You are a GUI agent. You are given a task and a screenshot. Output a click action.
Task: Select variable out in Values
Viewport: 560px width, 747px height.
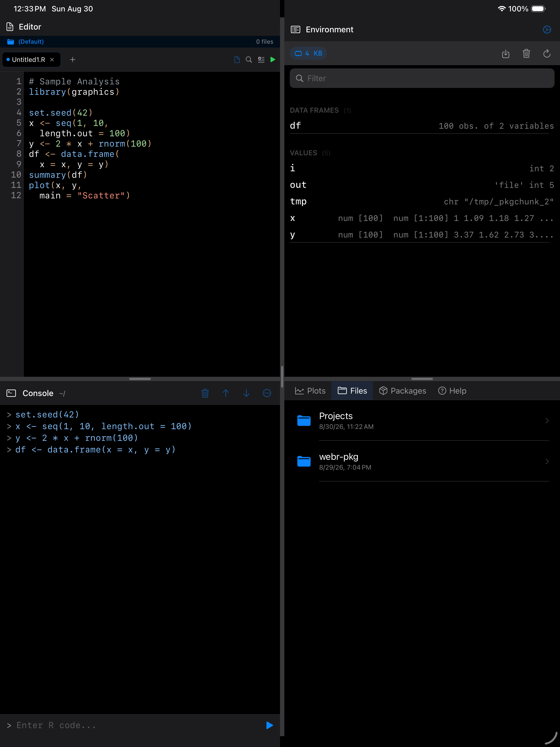coord(422,185)
